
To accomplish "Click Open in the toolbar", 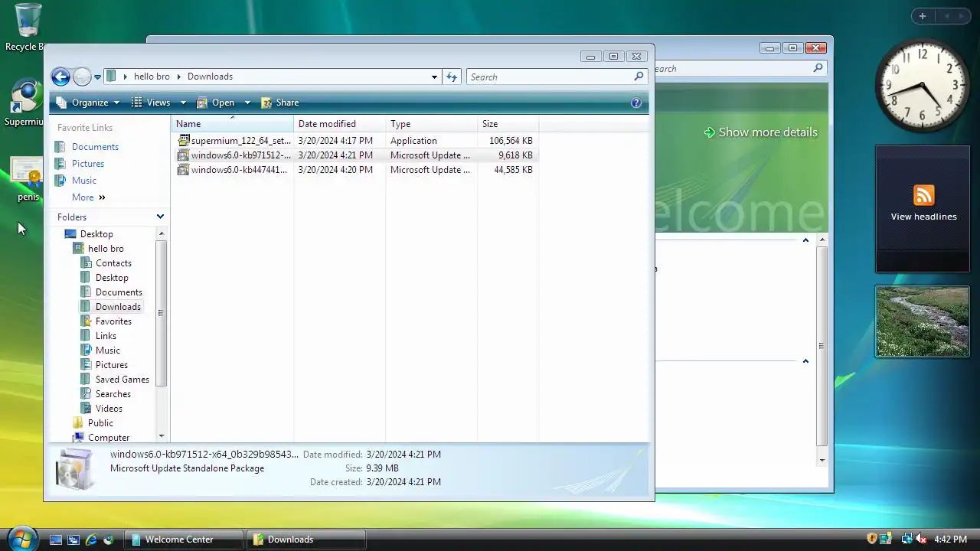I will (216, 103).
